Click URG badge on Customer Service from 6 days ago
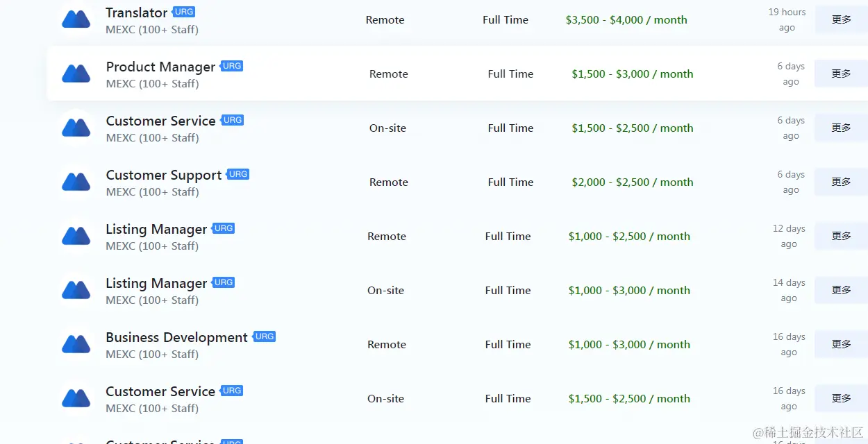868x444 pixels. [x=232, y=120]
